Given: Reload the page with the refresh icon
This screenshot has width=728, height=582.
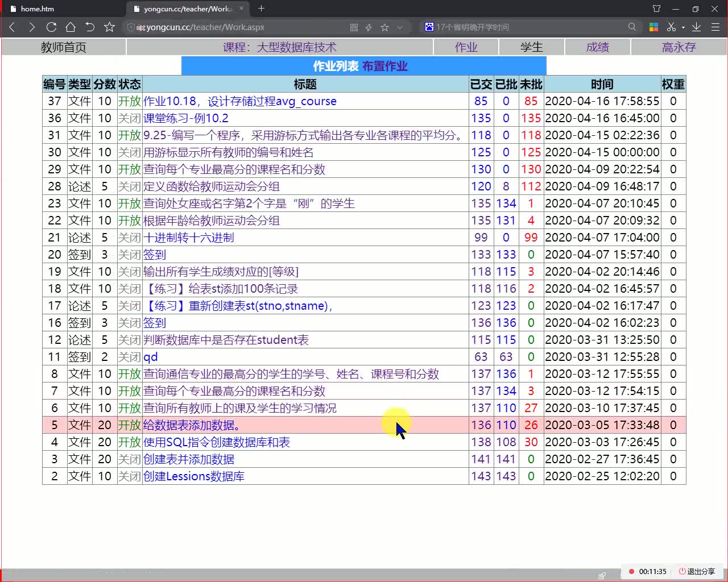Looking at the screenshot, I should point(51,27).
